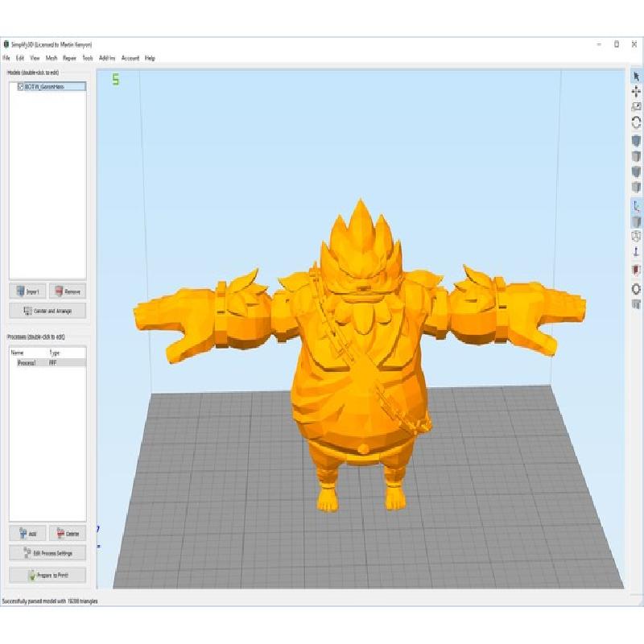Open the Account menu

pyautogui.click(x=130, y=58)
